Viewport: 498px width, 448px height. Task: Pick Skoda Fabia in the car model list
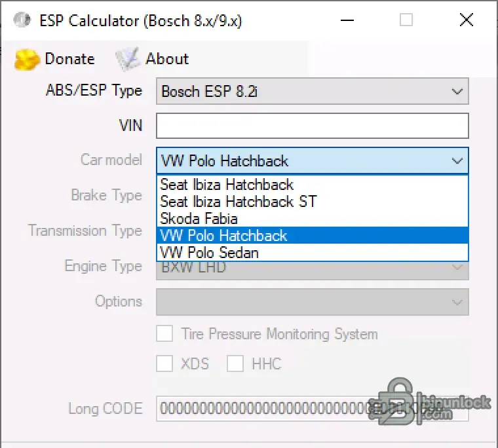point(313,219)
